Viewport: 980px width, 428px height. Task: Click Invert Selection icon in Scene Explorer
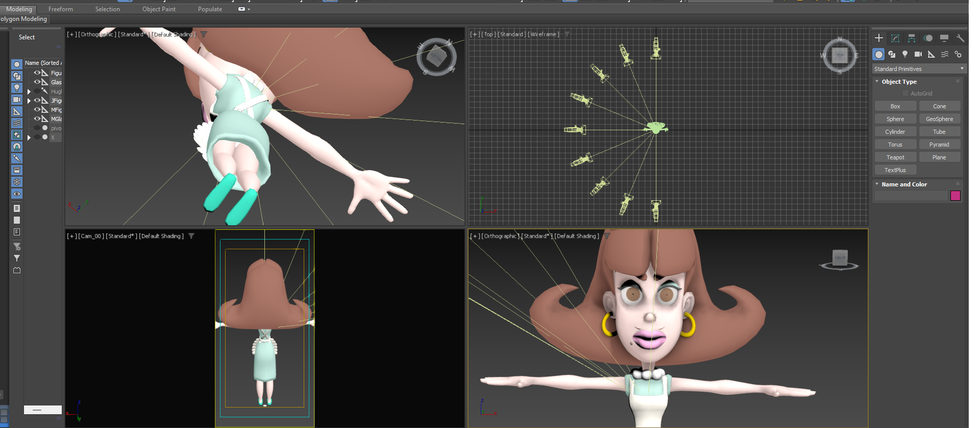17,232
